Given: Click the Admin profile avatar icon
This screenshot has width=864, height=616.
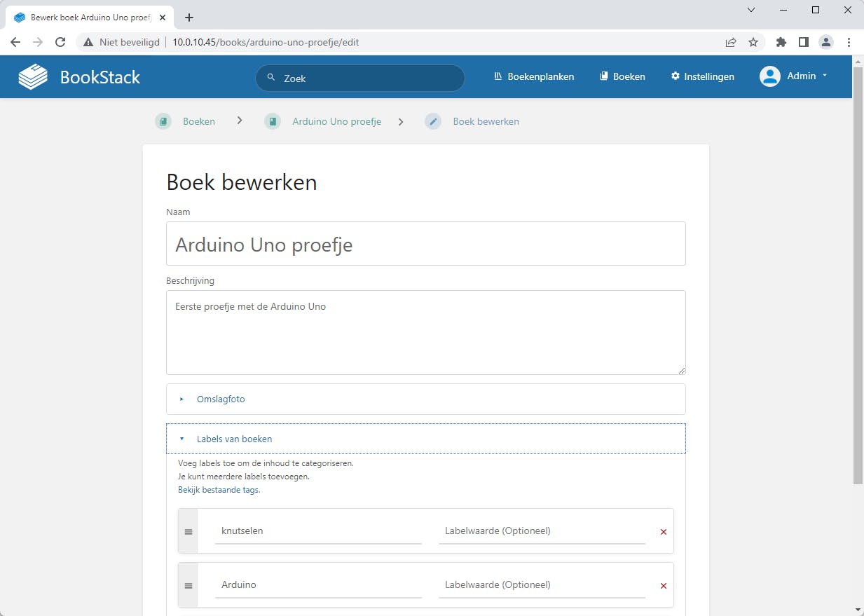Looking at the screenshot, I should pos(769,76).
